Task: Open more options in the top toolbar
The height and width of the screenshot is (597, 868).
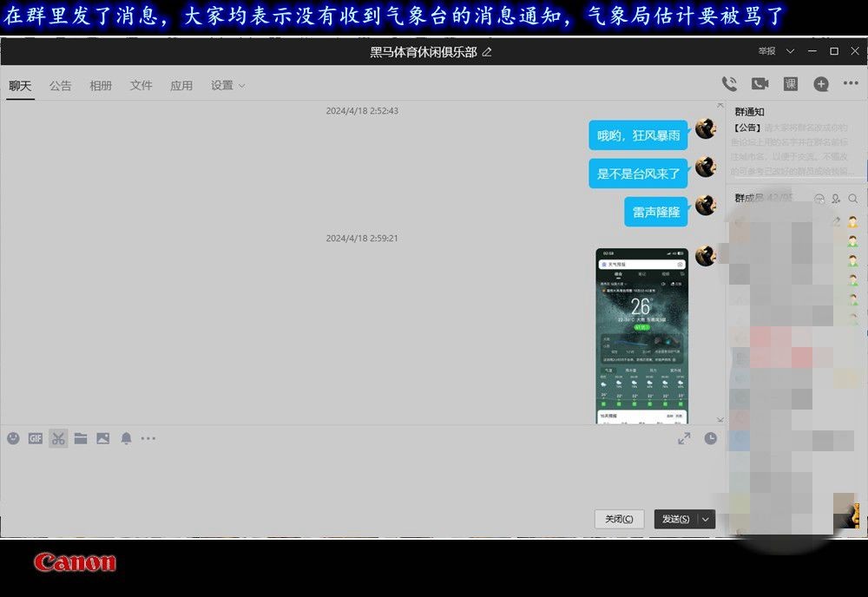Action: pyautogui.click(x=851, y=83)
